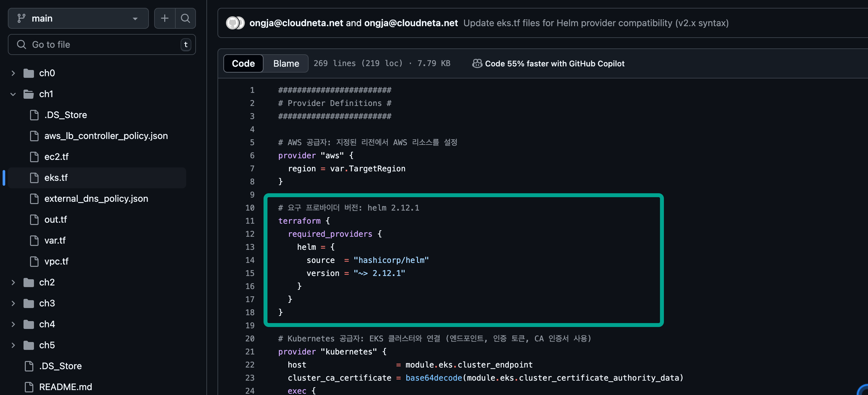Open the Helm provider commit message link
This screenshot has height=395, width=868.
pos(595,23)
